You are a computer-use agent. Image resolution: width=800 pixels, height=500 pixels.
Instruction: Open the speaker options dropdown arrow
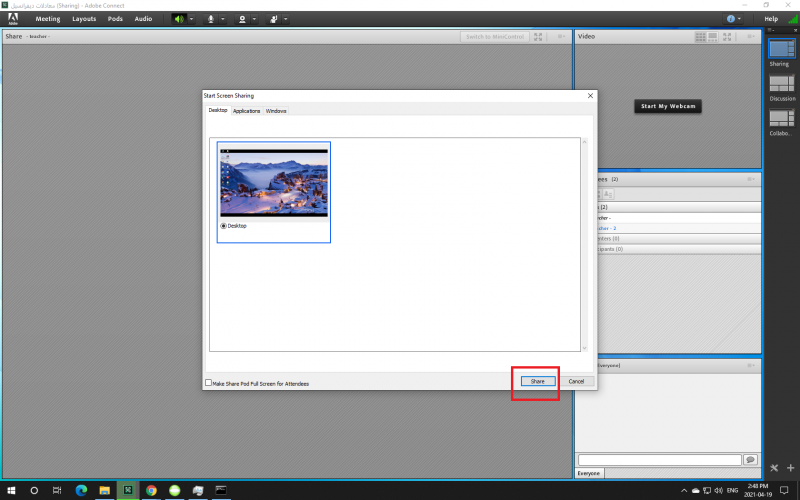pyautogui.click(x=191, y=18)
